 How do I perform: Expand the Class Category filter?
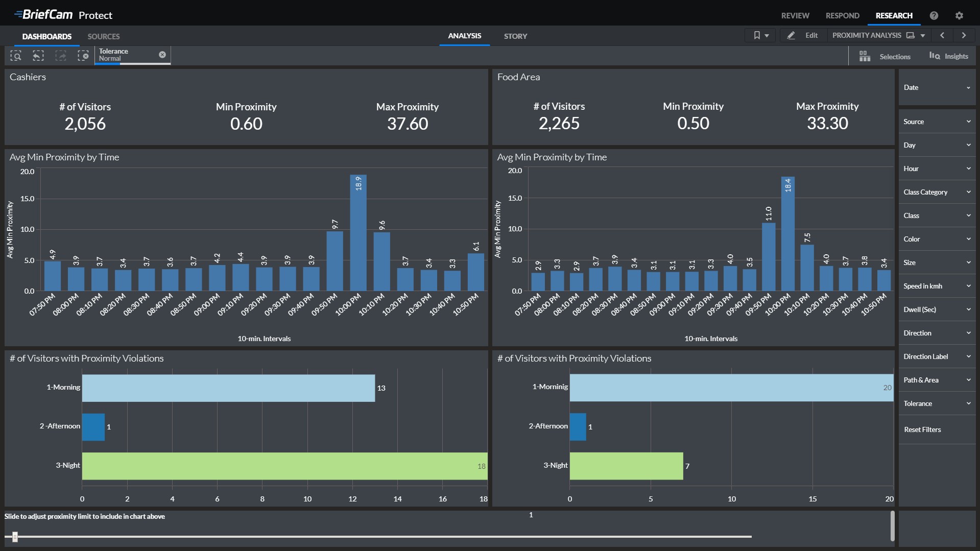937,192
